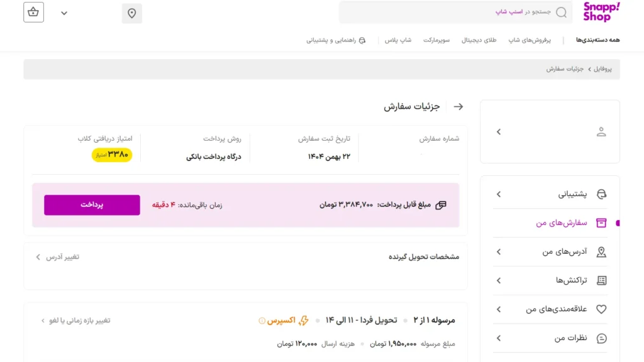Select the headset icon next to راهنمایی و پشتیبانی

point(360,39)
